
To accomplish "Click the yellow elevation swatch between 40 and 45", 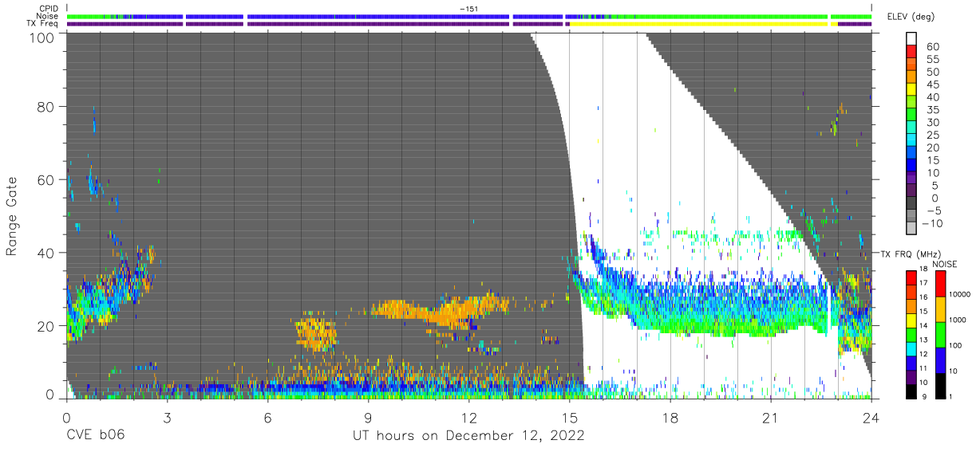I will 911,89.
